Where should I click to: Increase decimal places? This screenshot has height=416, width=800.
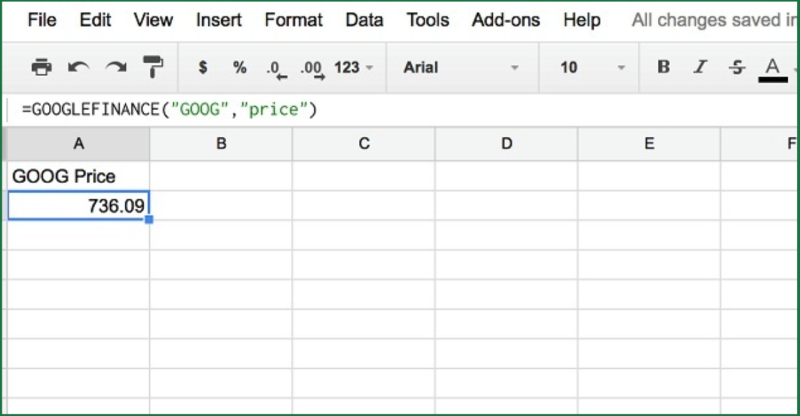click(311, 69)
